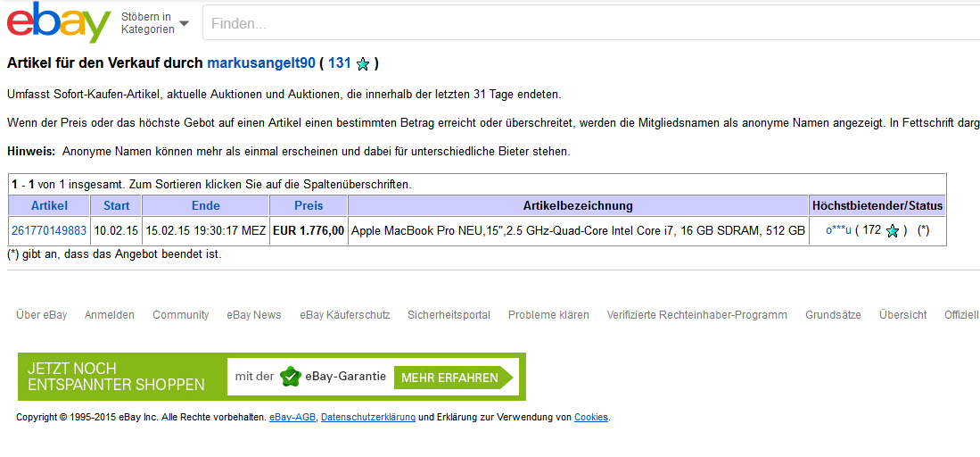This screenshot has width=980, height=457.
Task: Click the MEHR ERFAHREN button
Action: pos(450,378)
